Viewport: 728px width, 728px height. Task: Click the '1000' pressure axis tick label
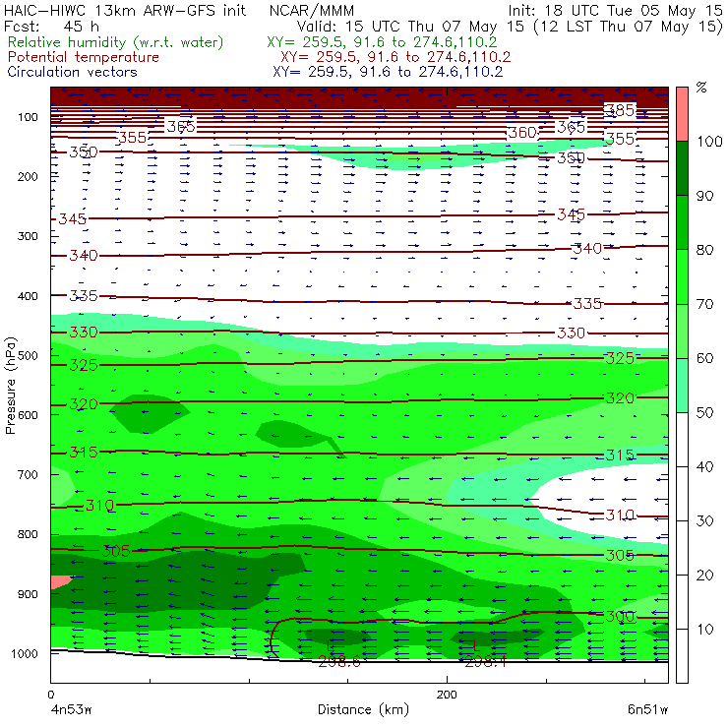25,653
